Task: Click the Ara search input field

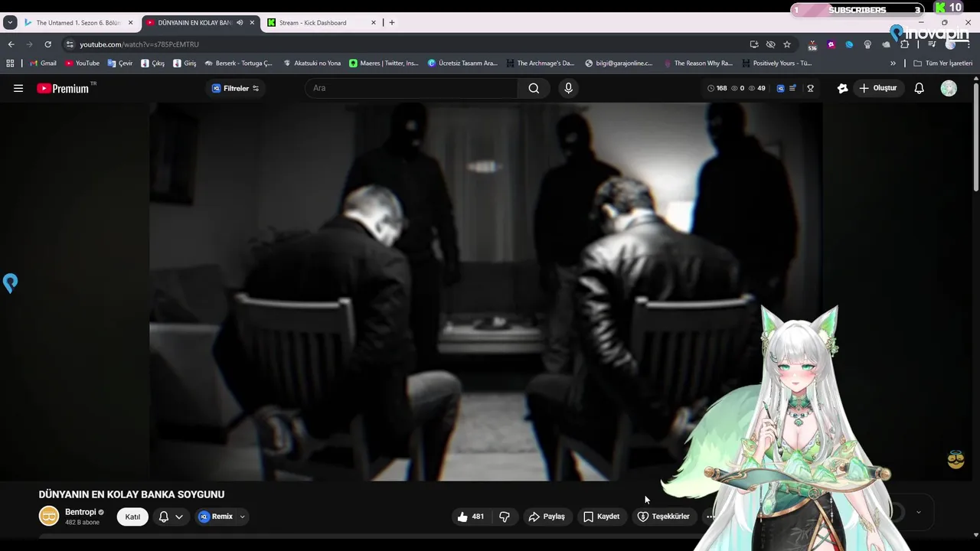Action: [411, 88]
